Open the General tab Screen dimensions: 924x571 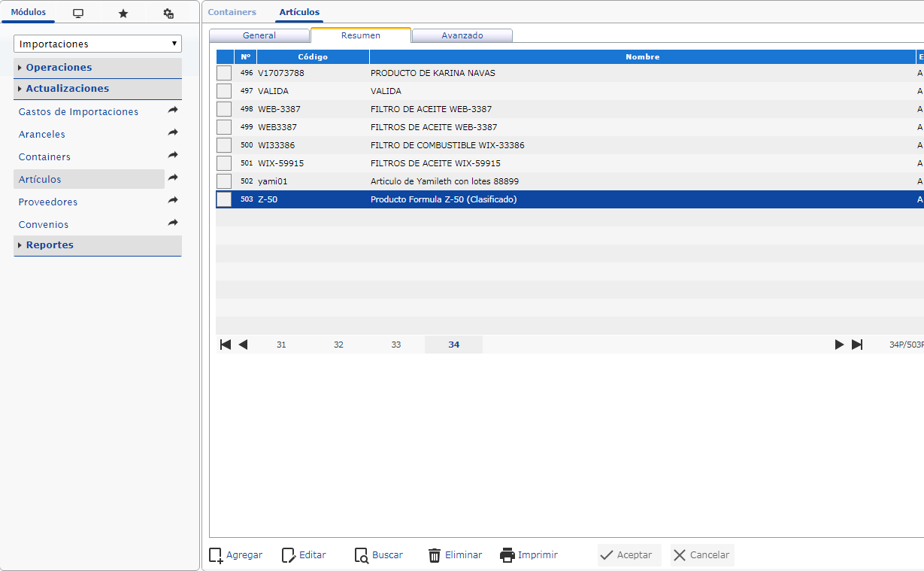click(x=259, y=35)
